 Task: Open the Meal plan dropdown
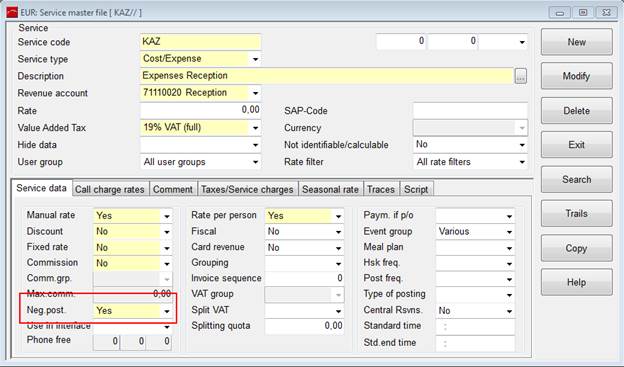coord(509,248)
